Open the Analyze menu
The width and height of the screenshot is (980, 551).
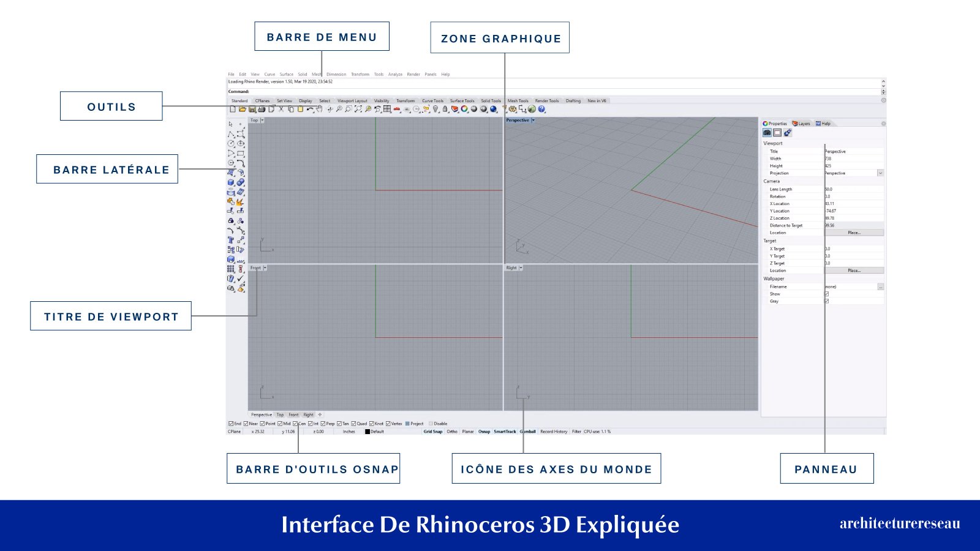[395, 75]
